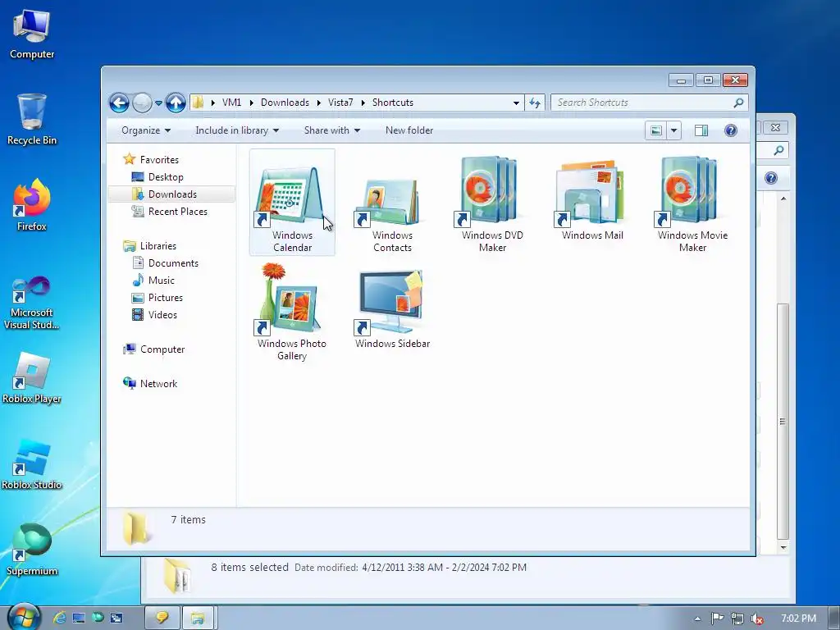Open the Share with dropdown
The image size is (840, 630).
(x=331, y=130)
